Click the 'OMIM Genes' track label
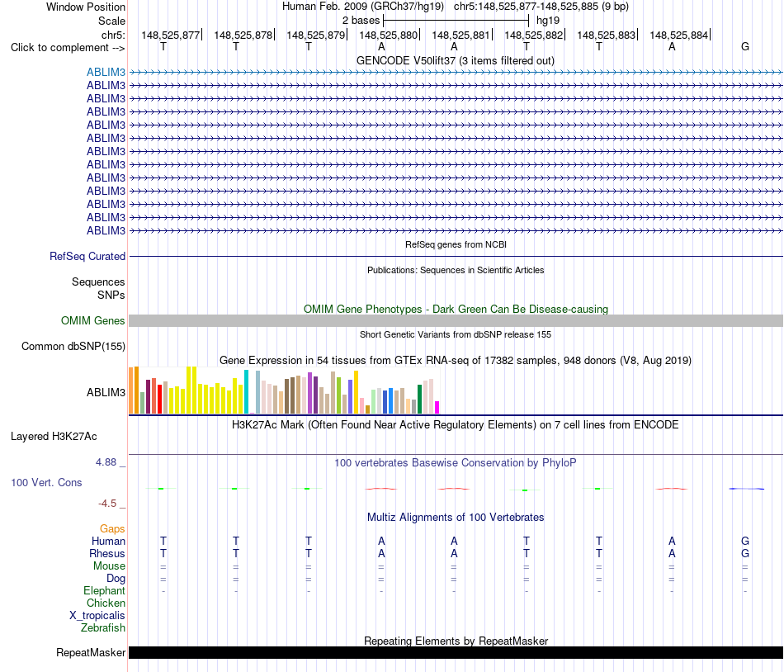This screenshot has height=672, width=784. click(x=92, y=321)
